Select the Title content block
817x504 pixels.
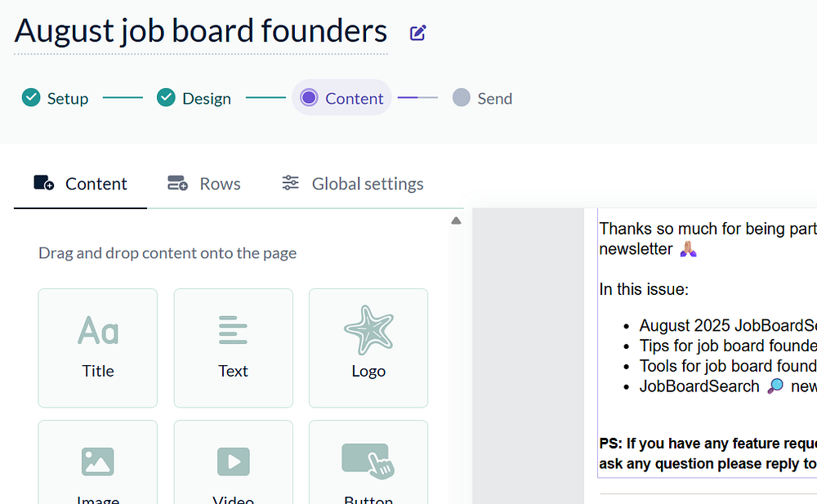point(98,347)
